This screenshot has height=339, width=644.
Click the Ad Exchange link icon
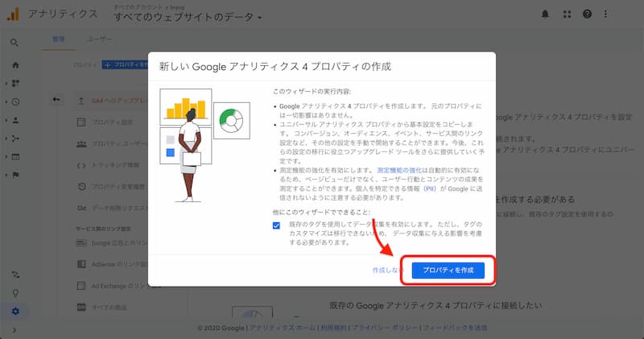pyautogui.click(x=81, y=286)
